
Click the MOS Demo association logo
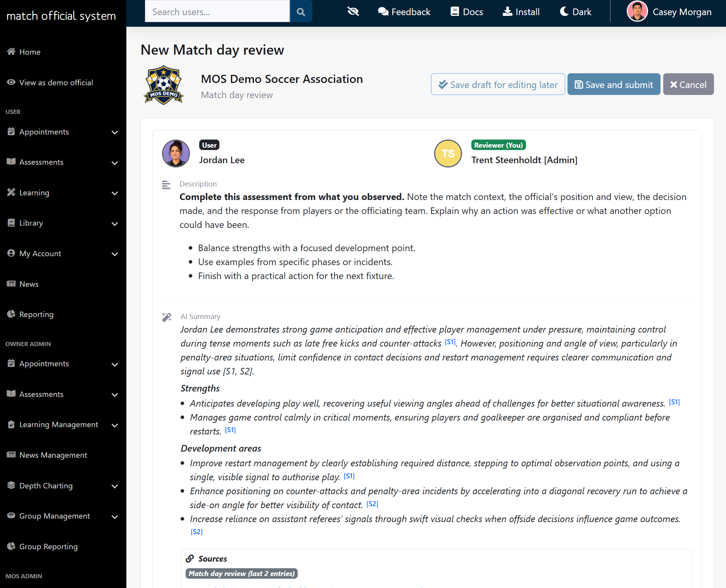click(164, 85)
